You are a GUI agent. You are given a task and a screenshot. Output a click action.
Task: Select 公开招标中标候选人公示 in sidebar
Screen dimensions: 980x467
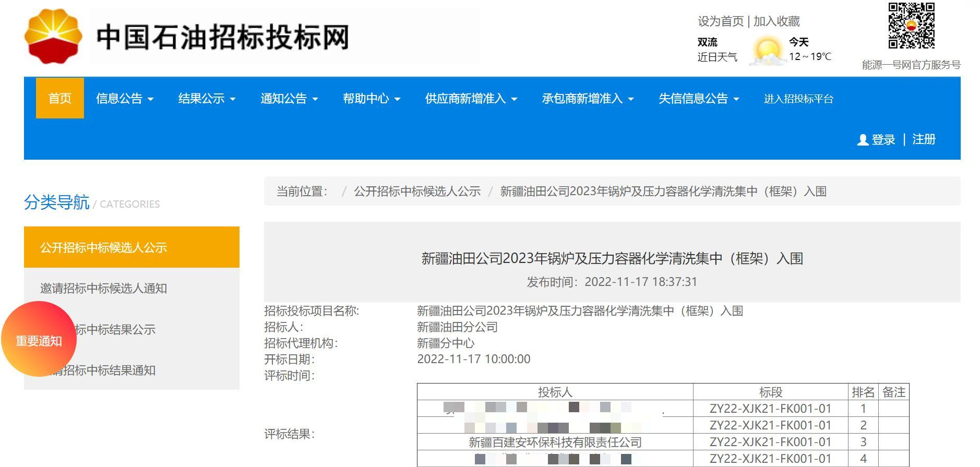coord(132,247)
